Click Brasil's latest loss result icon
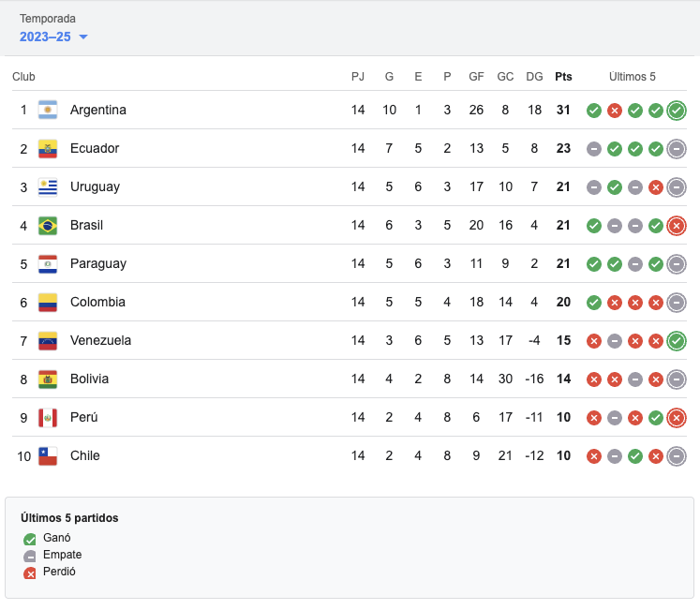700x610 pixels. tap(677, 226)
